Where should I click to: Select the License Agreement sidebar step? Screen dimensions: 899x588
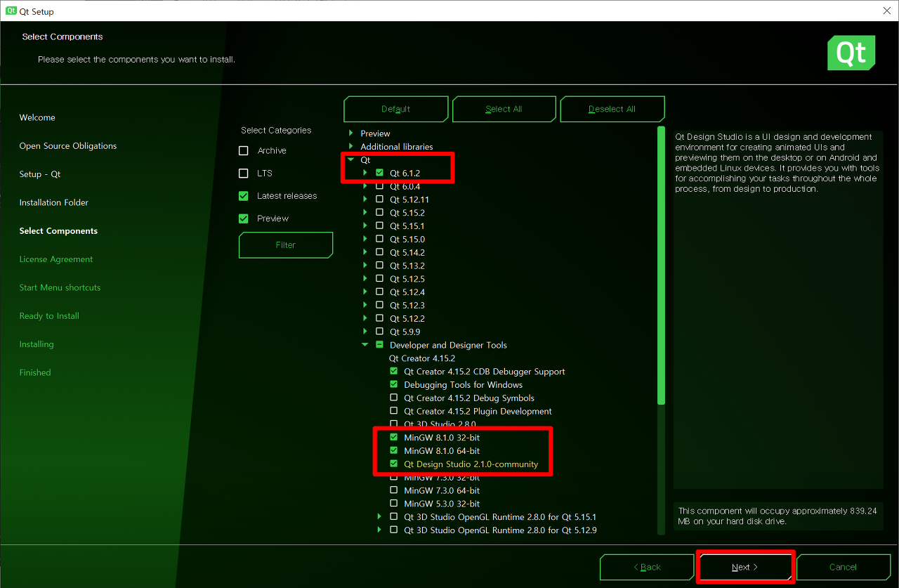tap(56, 259)
